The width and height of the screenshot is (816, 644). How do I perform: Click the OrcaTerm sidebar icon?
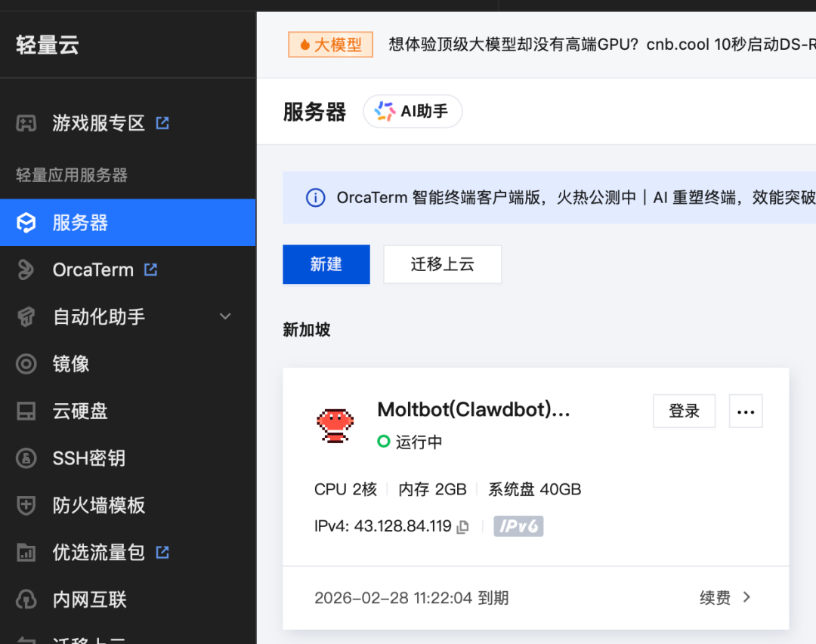26,270
